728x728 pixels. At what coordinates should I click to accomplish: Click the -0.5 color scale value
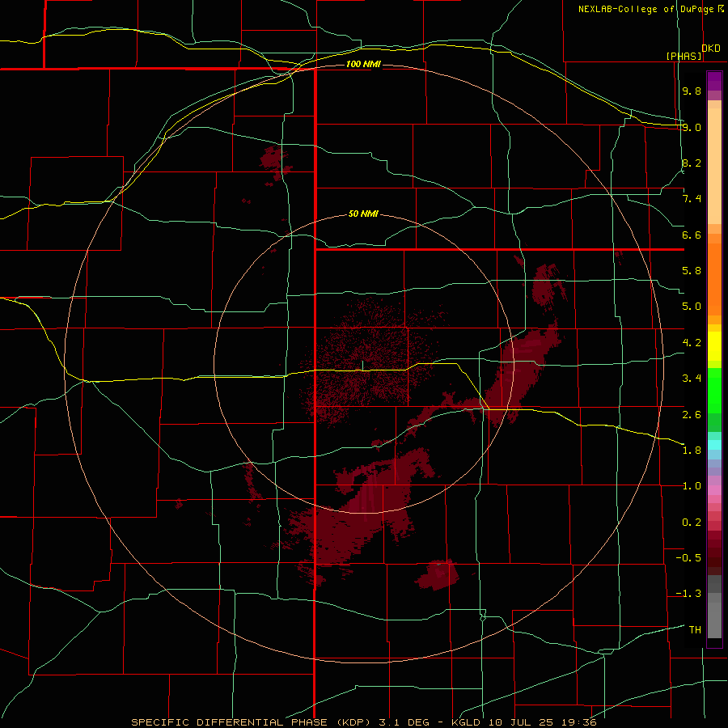click(688, 558)
